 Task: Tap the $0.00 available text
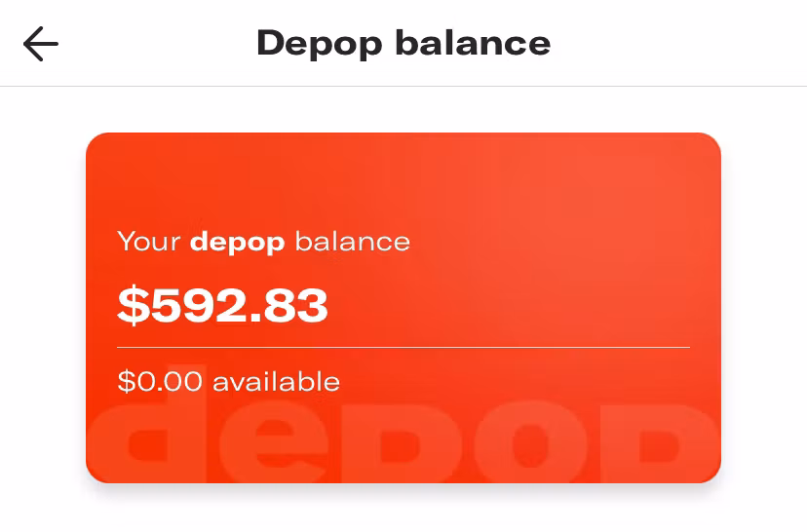pos(228,381)
